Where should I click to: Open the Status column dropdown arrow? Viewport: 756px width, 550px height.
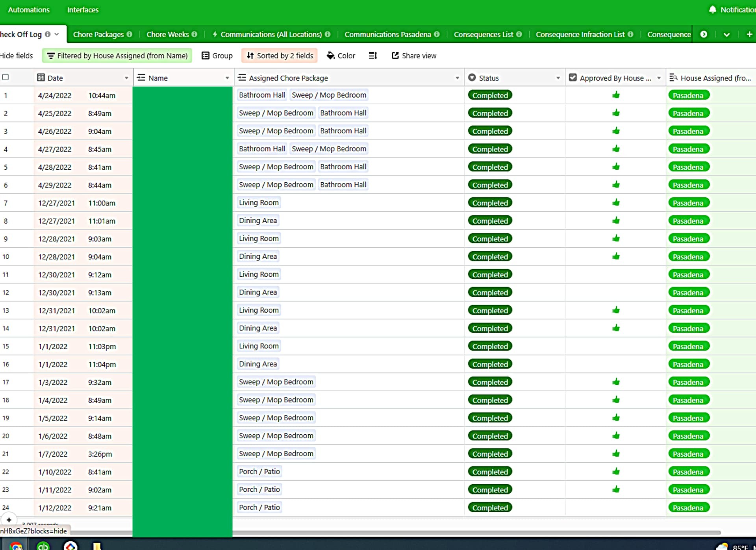tap(558, 78)
